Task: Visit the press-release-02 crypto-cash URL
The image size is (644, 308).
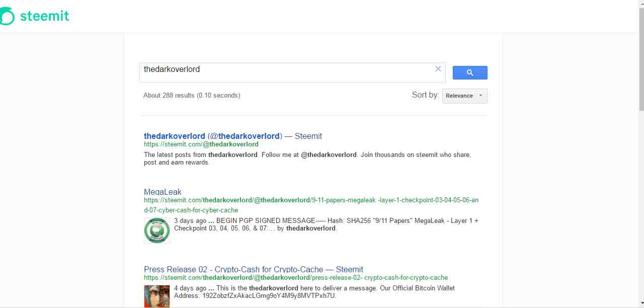Action: click(x=295, y=278)
